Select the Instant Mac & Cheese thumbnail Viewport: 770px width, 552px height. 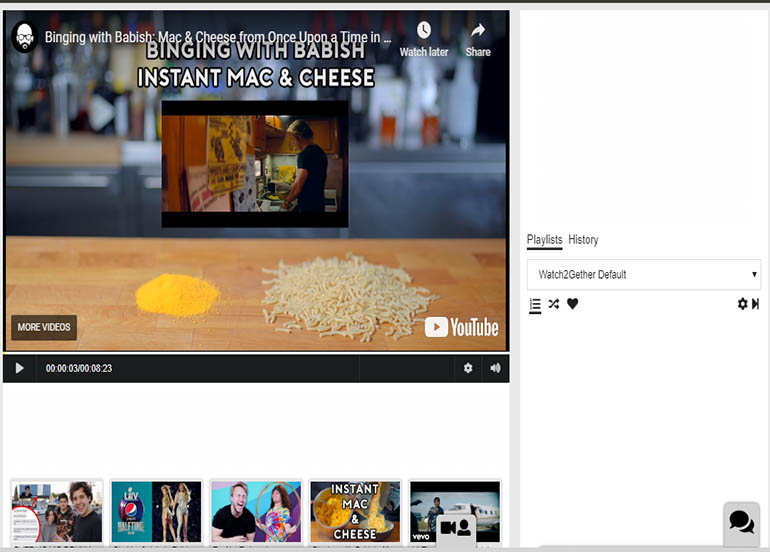355,512
